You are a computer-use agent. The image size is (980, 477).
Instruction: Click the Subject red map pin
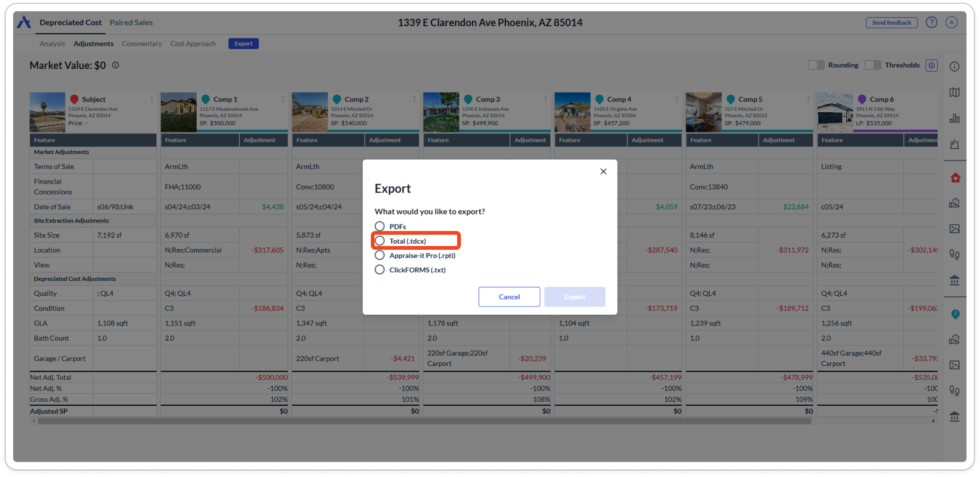coord(74,100)
